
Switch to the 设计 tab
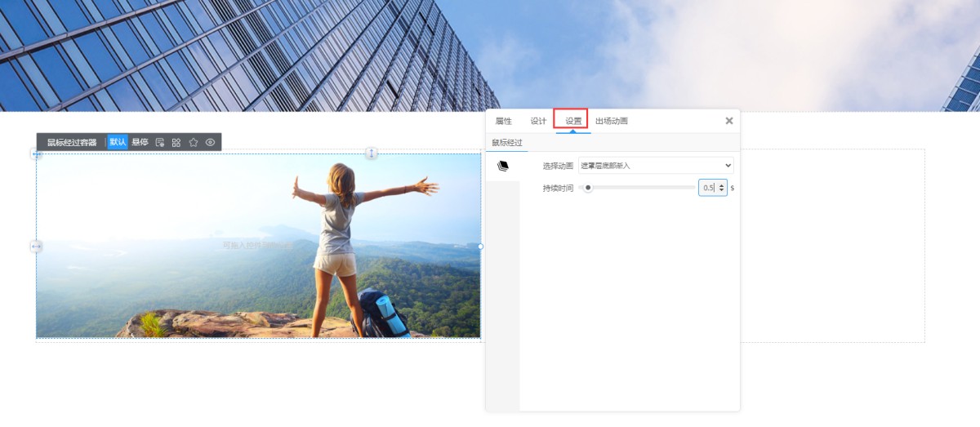[538, 121]
